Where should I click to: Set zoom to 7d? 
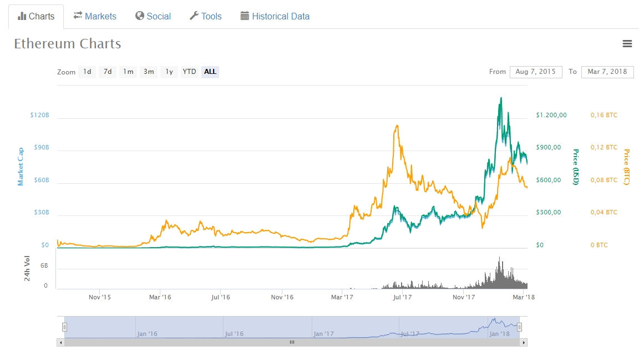pos(108,72)
